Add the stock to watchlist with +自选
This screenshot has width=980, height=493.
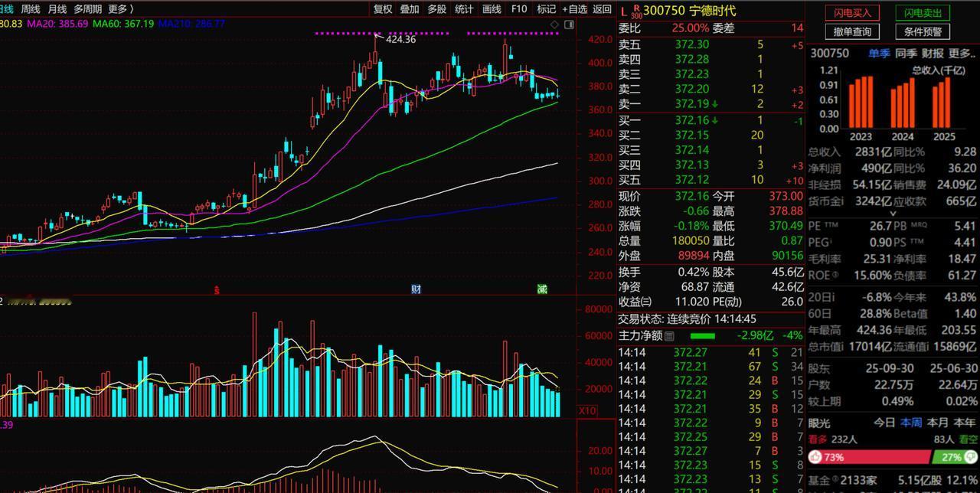click(x=575, y=9)
